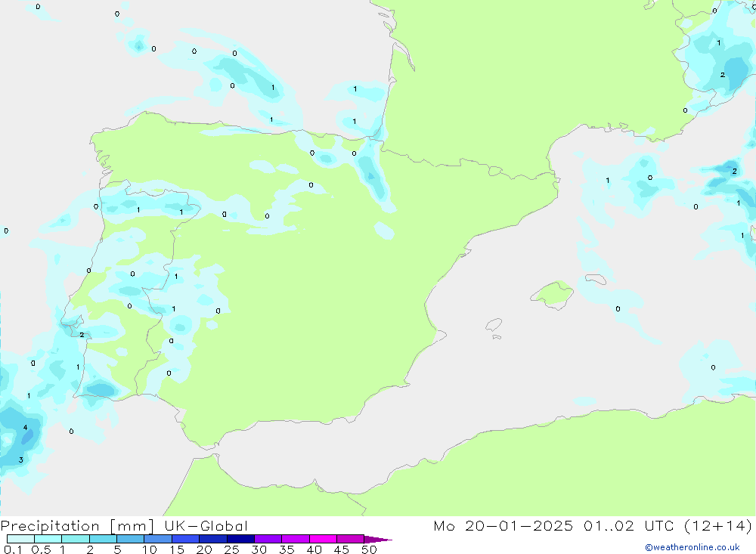The width and height of the screenshot is (756, 554).
Task: Click the 25–30 mm navy legend swatch
Action: (x=240, y=539)
